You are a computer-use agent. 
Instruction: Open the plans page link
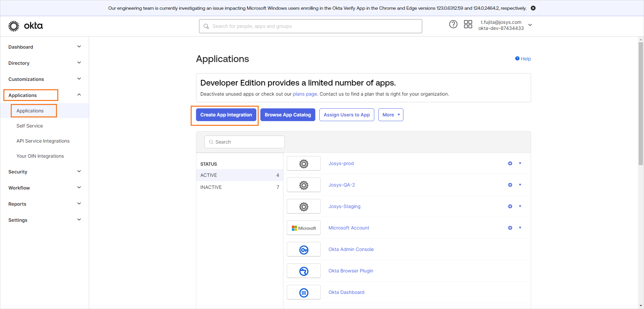coord(305,94)
